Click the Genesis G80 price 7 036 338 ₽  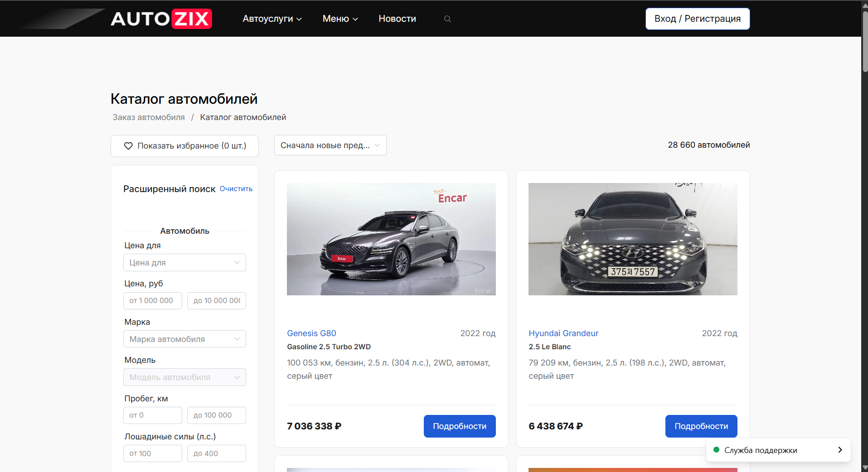coord(314,426)
